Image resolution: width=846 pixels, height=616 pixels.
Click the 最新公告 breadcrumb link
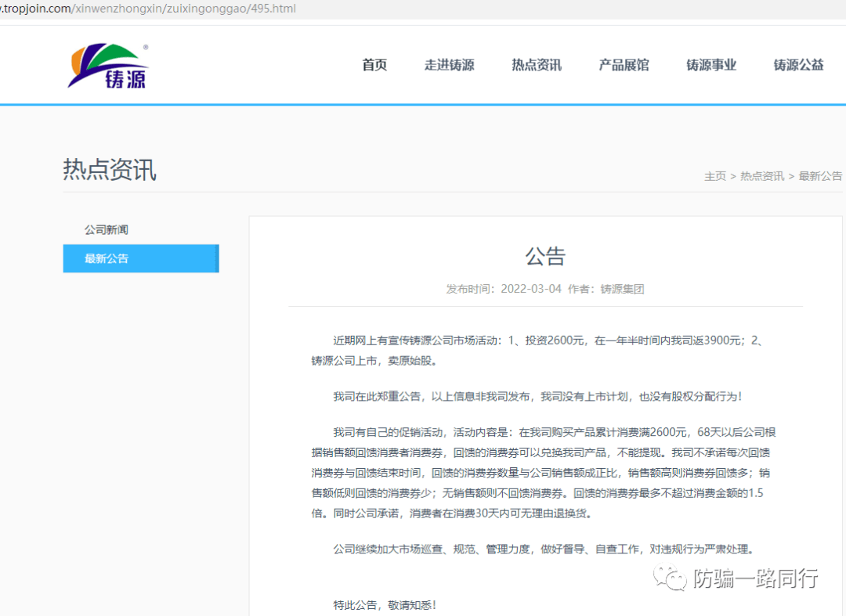820,176
